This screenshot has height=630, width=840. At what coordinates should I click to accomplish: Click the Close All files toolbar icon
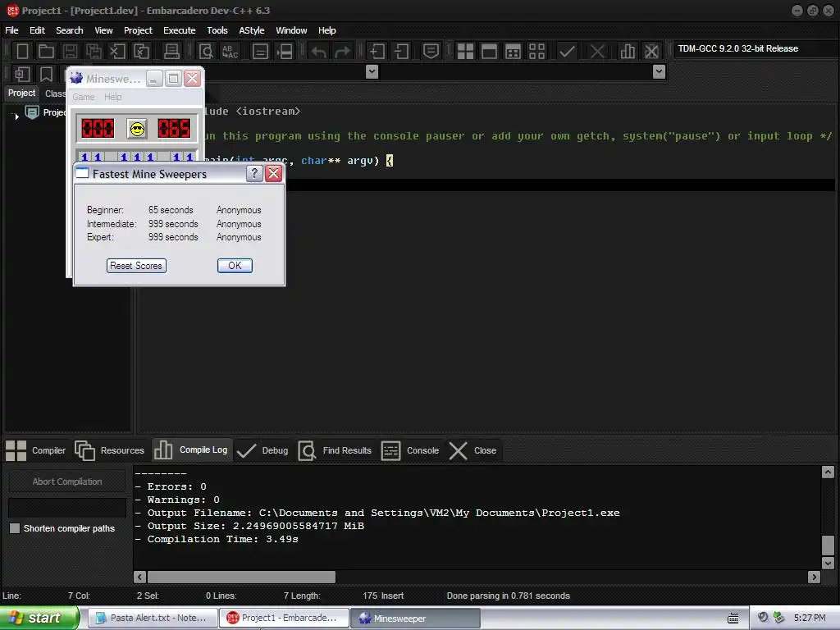coord(141,52)
